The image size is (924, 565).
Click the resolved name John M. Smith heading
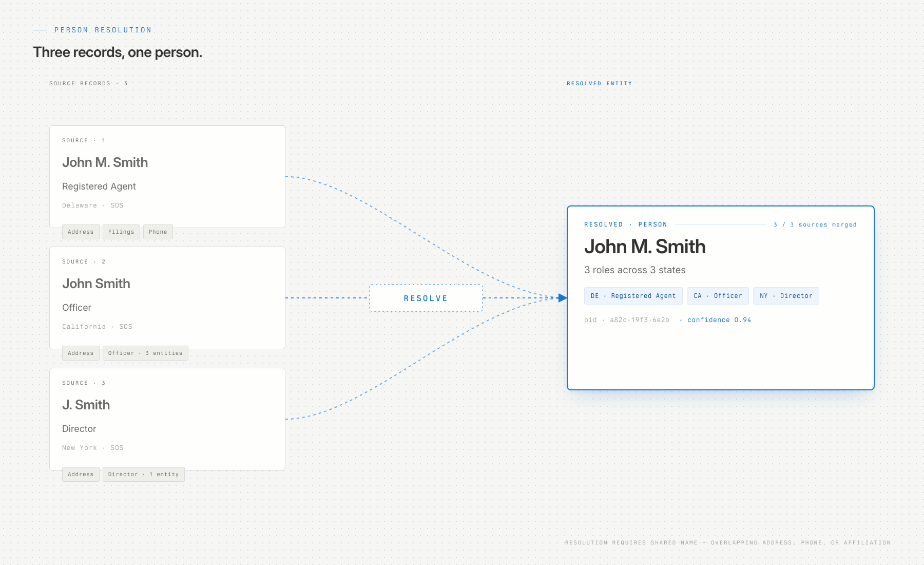tap(645, 247)
